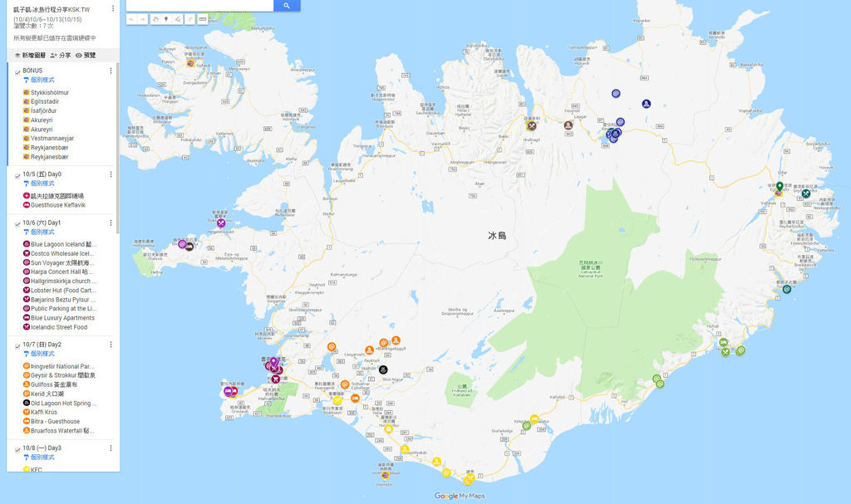Click the undo arrow in map toolbar
This screenshot has width=851, height=504.
[131, 19]
